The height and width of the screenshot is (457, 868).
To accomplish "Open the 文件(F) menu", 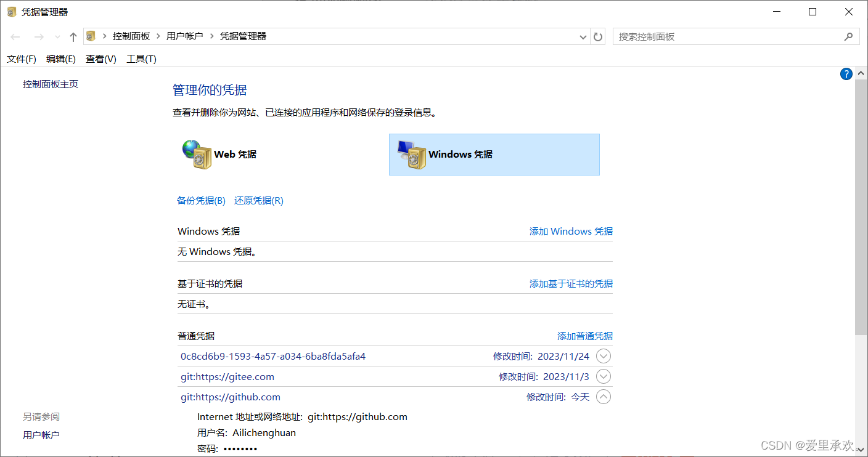I will click(22, 59).
